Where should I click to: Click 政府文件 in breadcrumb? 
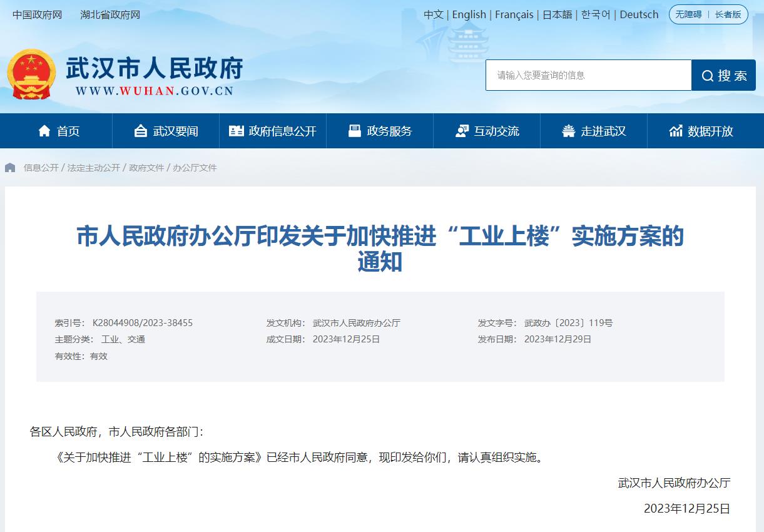[146, 168]
